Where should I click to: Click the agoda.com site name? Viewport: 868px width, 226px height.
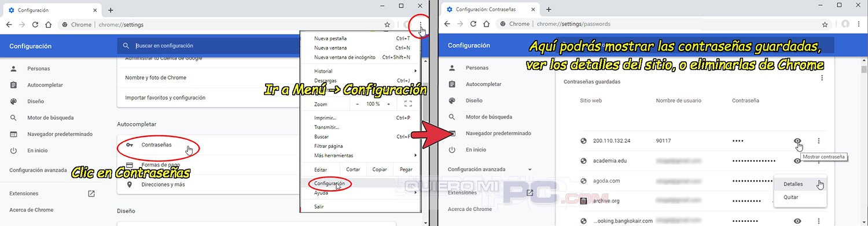pos(606,181)
